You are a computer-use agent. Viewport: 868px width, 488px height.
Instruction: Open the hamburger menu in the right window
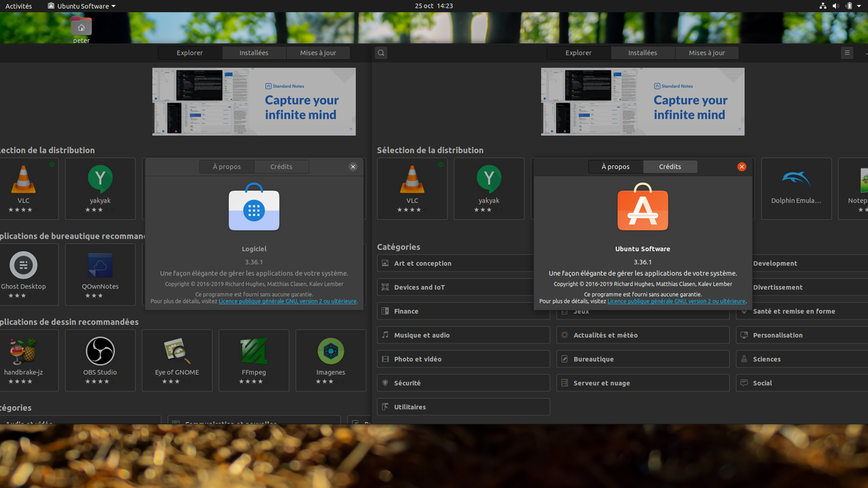pyautogui.click(x=847, y=53)
